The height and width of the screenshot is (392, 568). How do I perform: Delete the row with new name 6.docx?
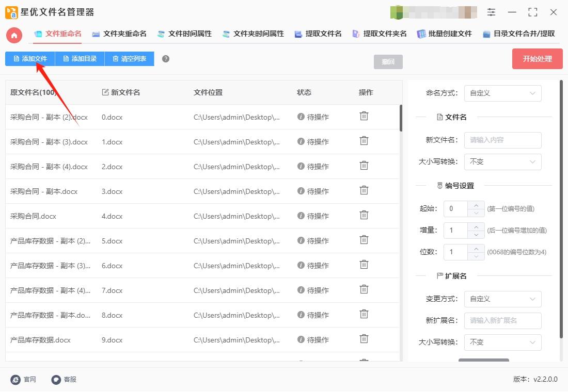click(x=364, y=265)
